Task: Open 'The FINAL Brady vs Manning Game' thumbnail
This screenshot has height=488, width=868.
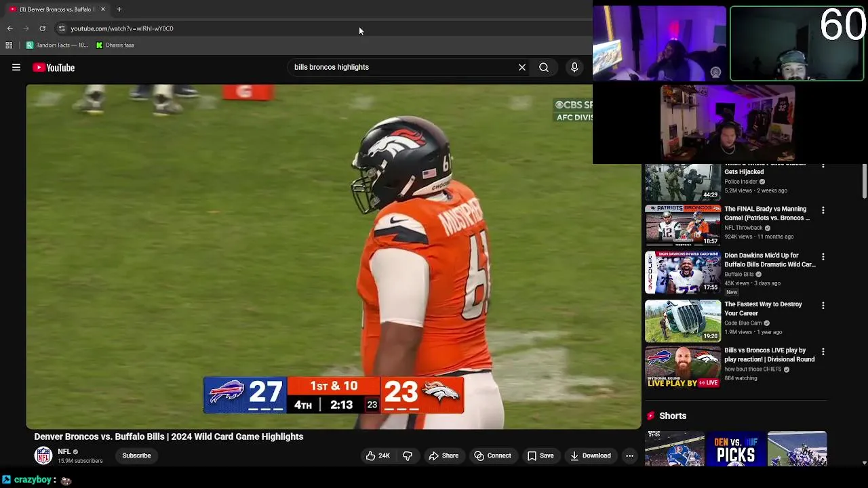Action: 683,226
